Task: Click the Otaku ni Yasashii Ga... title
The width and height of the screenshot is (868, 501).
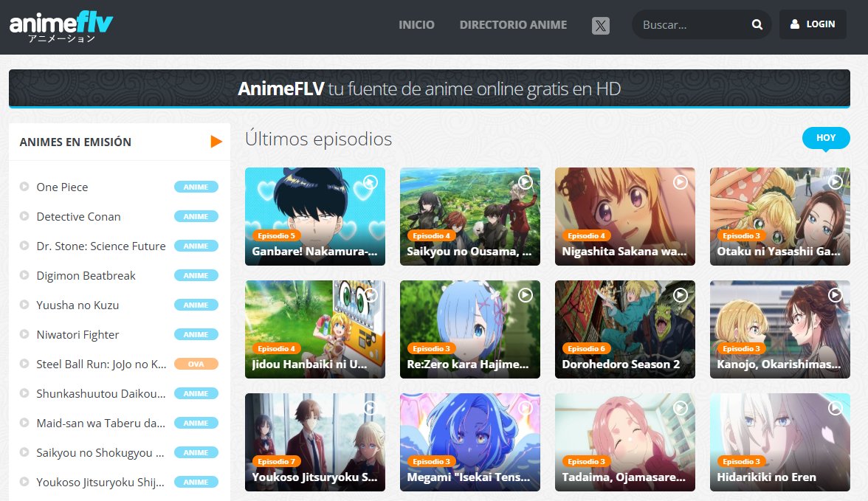Action: point(779,252)
